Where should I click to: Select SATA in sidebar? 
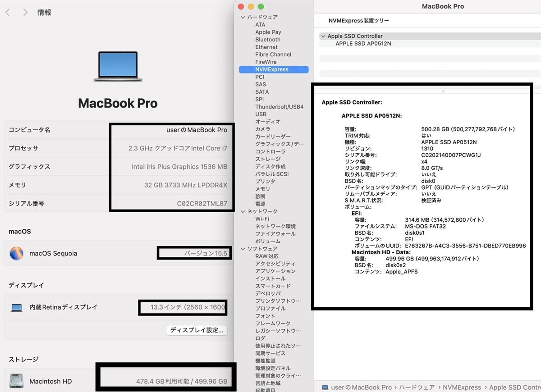(x=262, y=92)
